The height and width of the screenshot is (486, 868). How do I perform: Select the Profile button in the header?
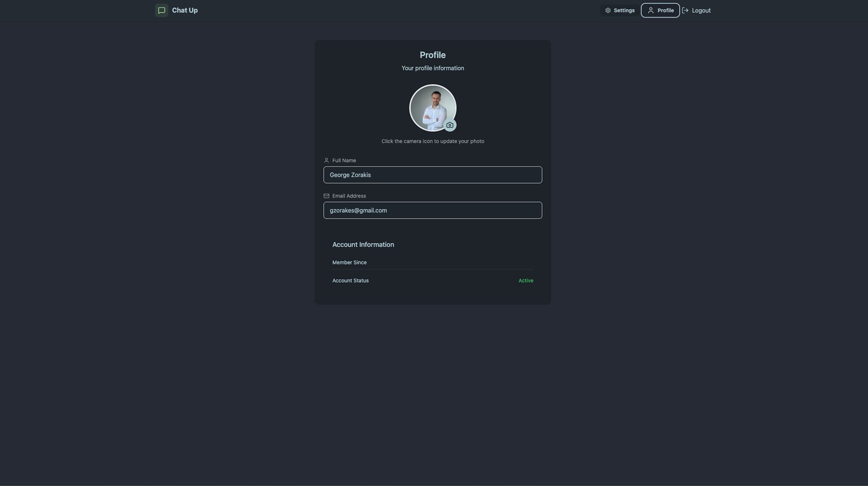660,10
